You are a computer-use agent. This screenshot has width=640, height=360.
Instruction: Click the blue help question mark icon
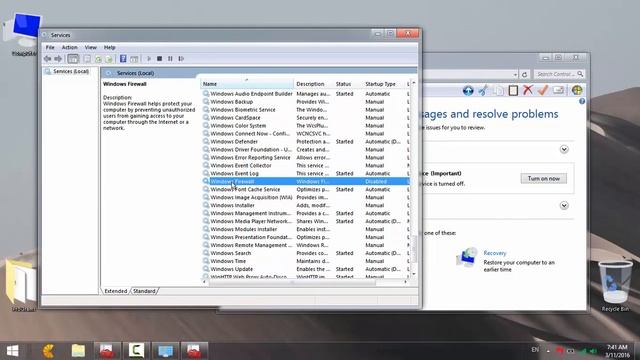coord(582,101)
